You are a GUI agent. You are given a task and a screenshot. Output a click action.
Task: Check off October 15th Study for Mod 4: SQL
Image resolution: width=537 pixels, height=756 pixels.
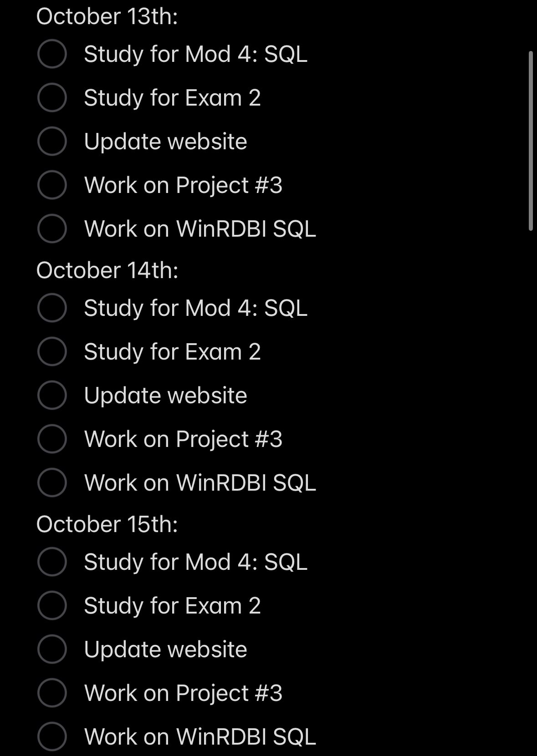52,562
